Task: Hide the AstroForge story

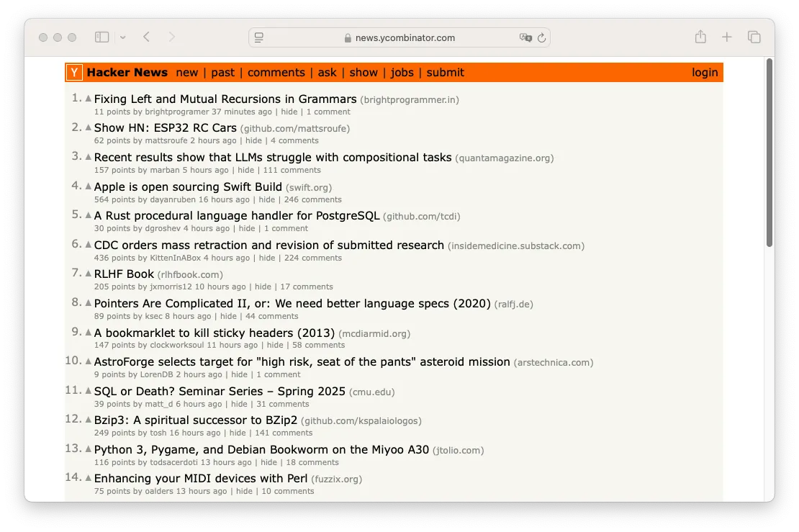Action: [x=239, y=374]
